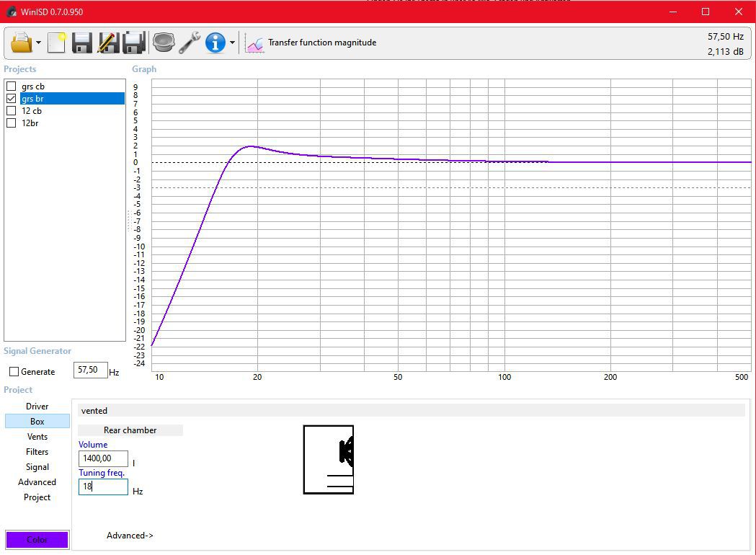Image resolution: width=756 pixels, height=555 pixels.
Task: Uncheck the grs br project checkbox
Action: click(x=12, y=99)
